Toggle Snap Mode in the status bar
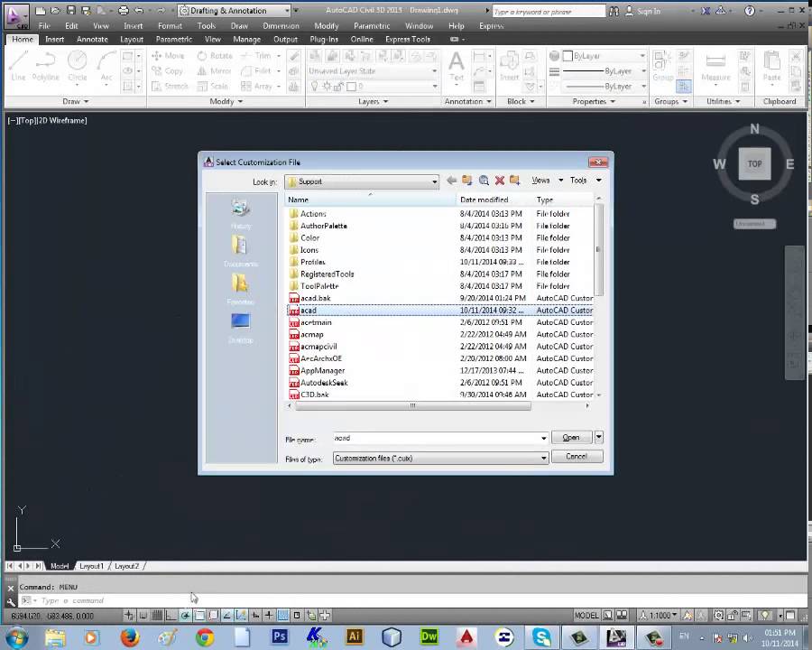812x650 pixels. click(143, 616)
